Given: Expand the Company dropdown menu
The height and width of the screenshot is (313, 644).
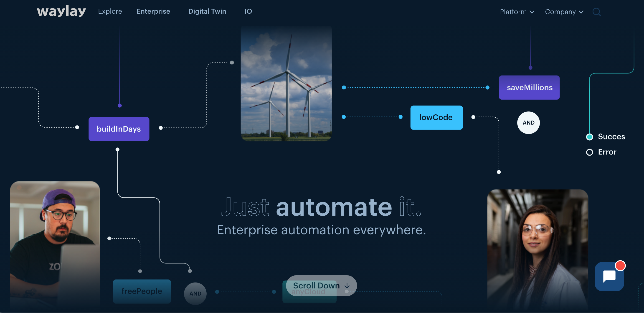Looking at the screenshot, I should tap(564, 12).
